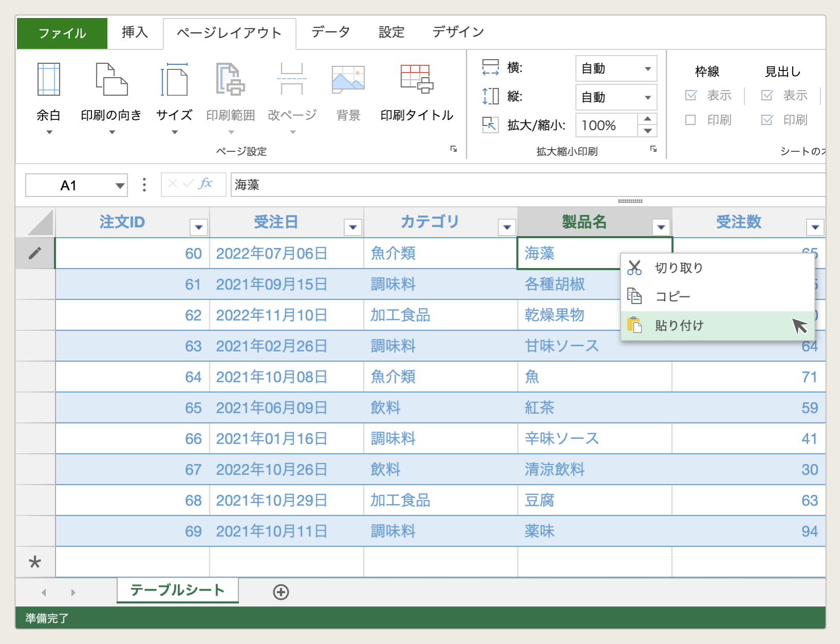Toggle 見出し 印刷 headings print checkbox
The width and height of the screenshot is (840, 644).
tap(767, 120)
